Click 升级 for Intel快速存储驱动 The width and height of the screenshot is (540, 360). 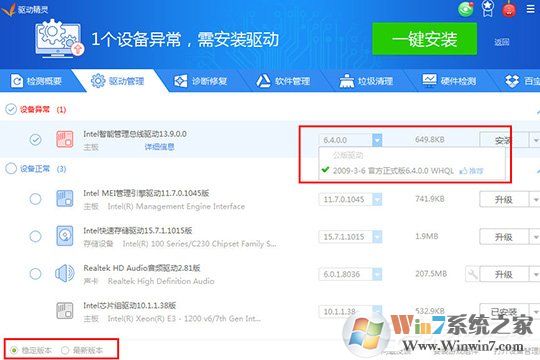tap(503, 237)
